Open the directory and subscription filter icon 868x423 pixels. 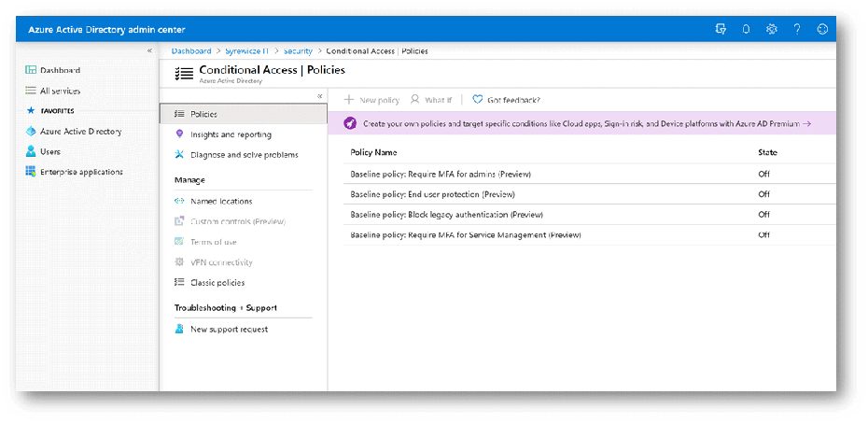coord(721,29)
